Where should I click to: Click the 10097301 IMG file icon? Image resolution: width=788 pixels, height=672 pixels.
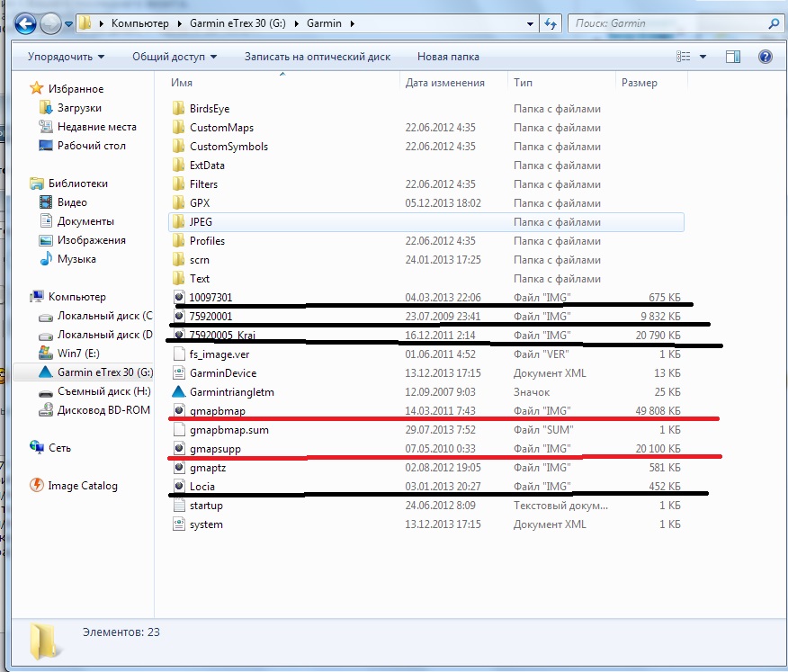[179, 297]
